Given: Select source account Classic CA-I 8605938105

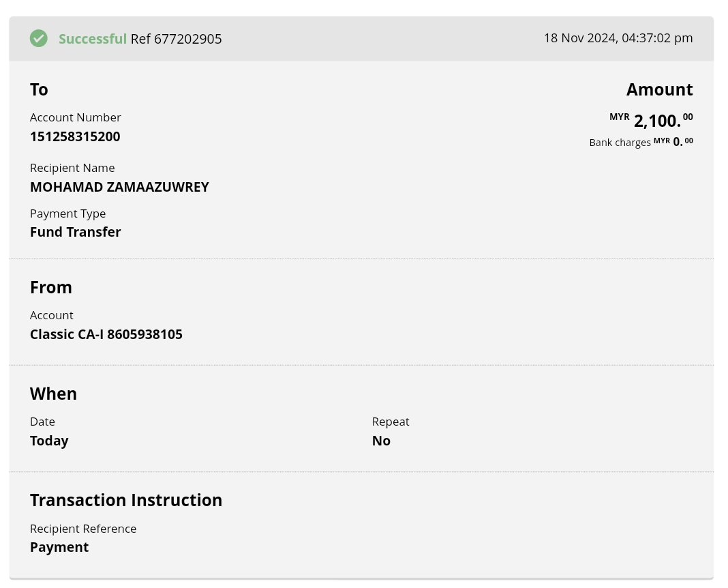Looking at the screenshot, I should click(106, 334).
